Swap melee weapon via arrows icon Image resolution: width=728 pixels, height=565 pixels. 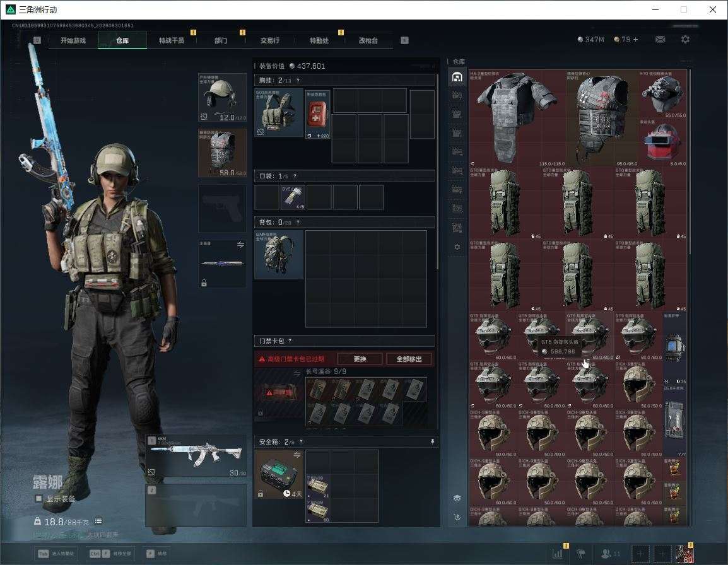click(x=240, y=245)
